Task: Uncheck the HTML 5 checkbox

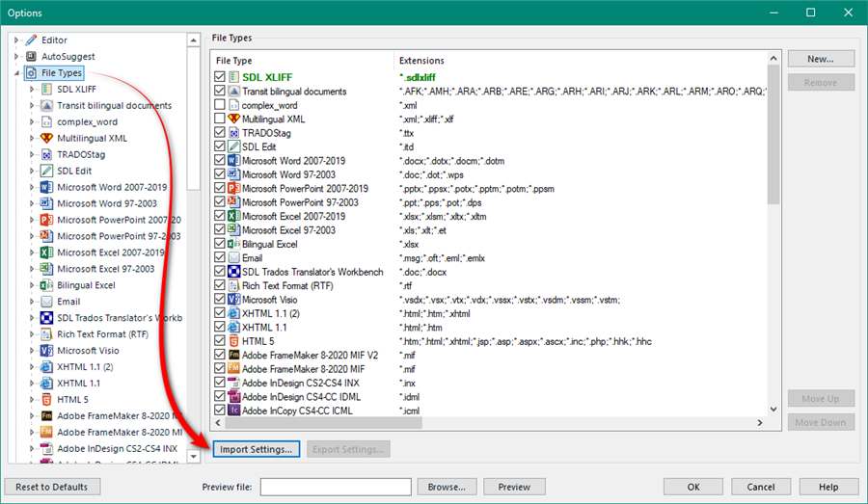Action: point(220,341)
